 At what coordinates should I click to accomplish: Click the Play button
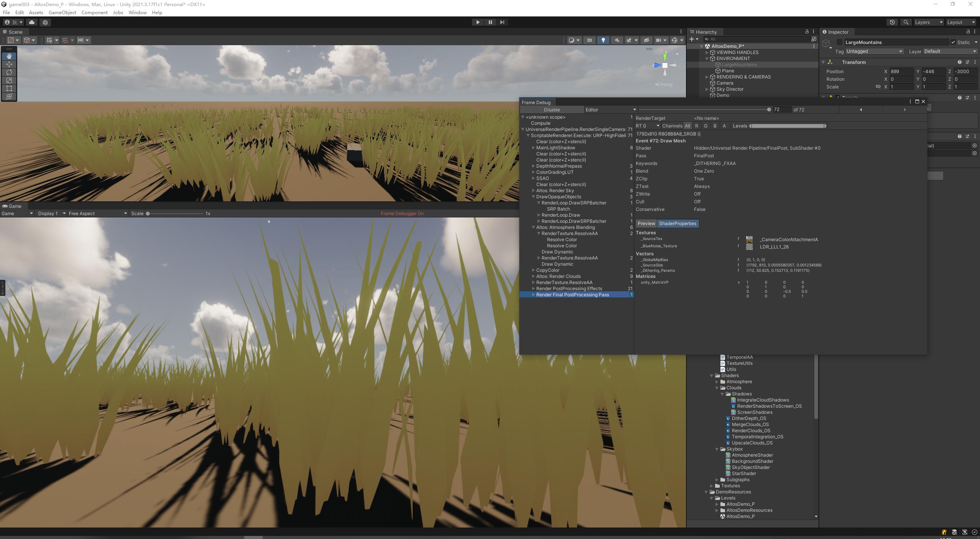[x=478, y=22]
